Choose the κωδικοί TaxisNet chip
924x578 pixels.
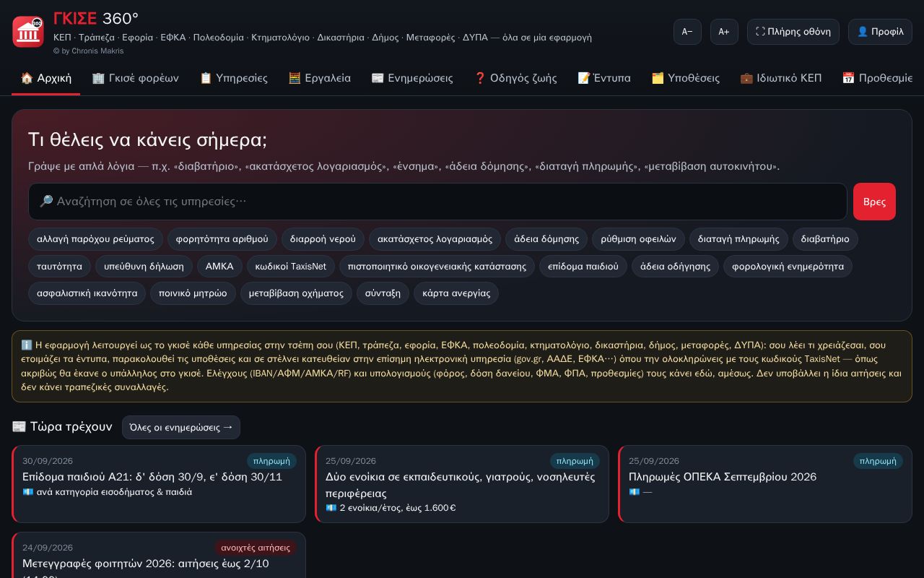pyautogui.click(x=291, y=267)
